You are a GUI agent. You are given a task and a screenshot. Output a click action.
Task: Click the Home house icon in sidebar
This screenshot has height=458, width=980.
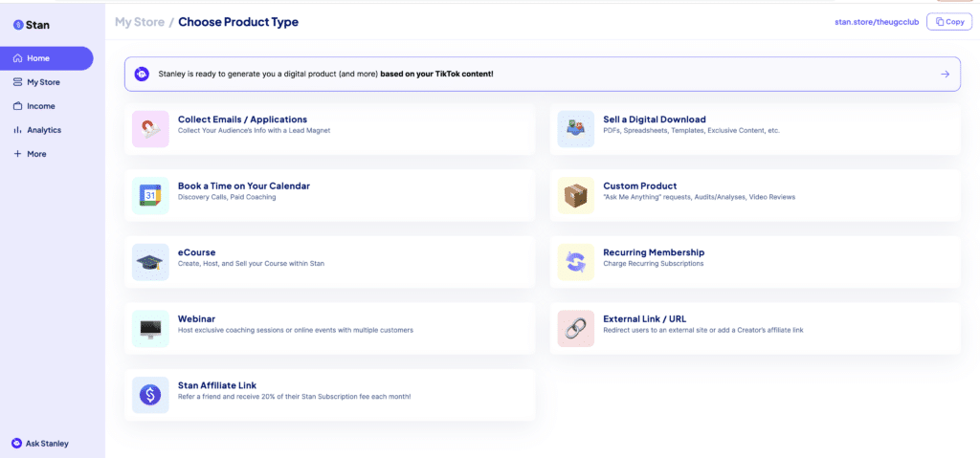[17, 58]
